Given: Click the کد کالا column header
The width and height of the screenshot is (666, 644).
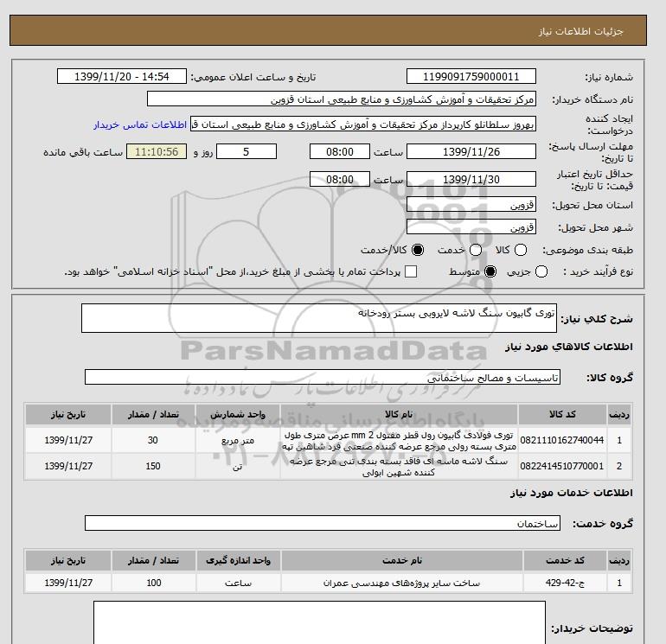Looking at the screenshot, I should pyautogui.click(x=562, y=414).
